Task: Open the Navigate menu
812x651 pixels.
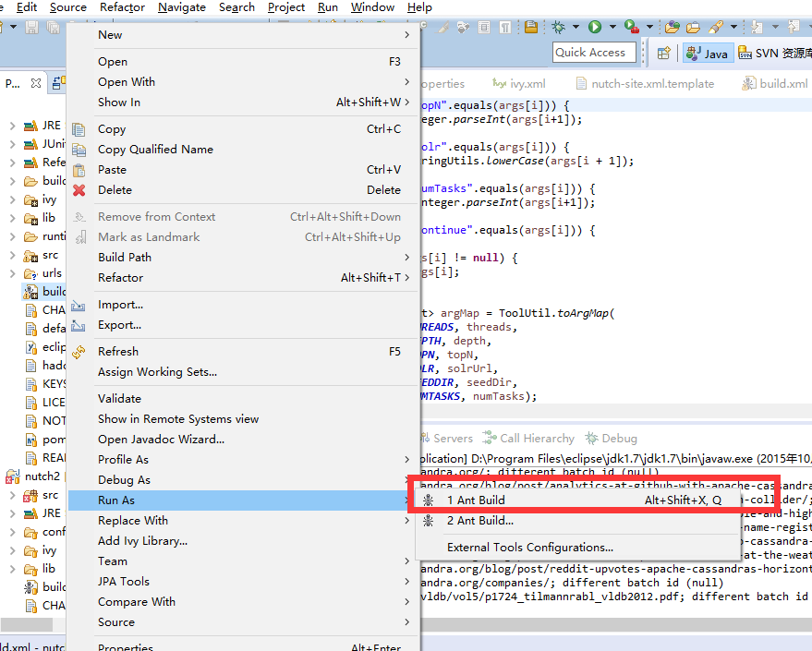Action: click(x=182, y=7)
